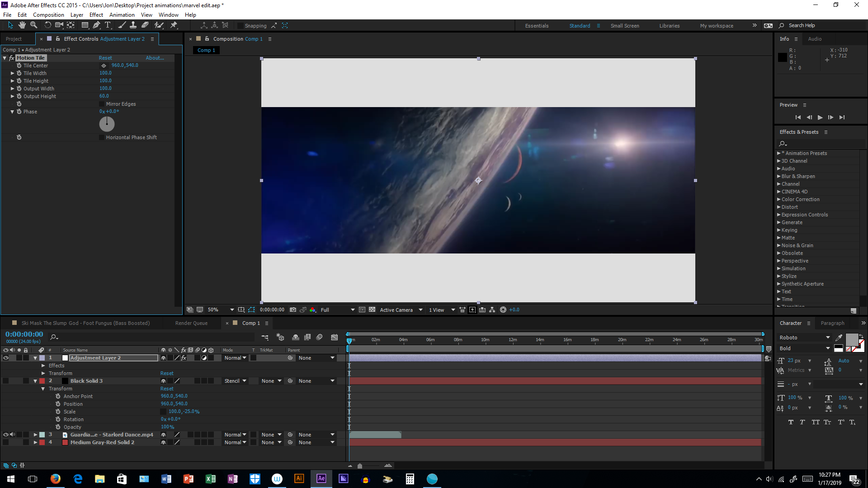This screenshot has height=488, width=868.
Task: Select the Hand tool
Action: coord(22,25)
